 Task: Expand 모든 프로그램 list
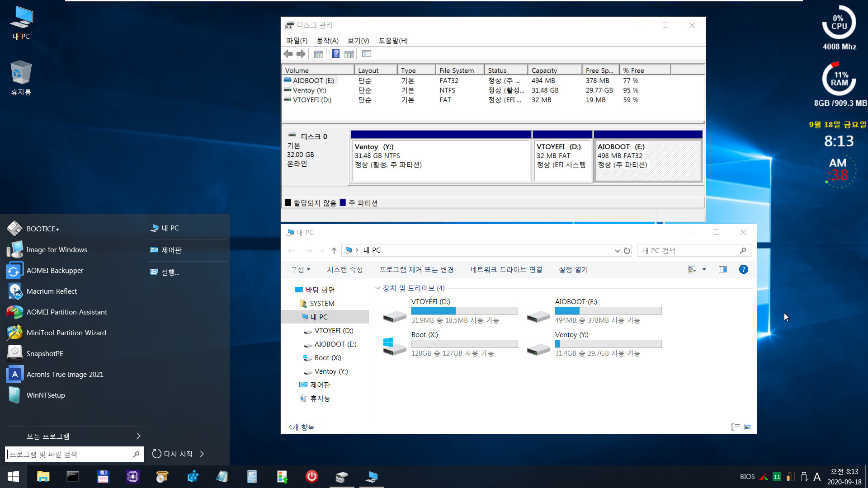[x=75, y=436]
